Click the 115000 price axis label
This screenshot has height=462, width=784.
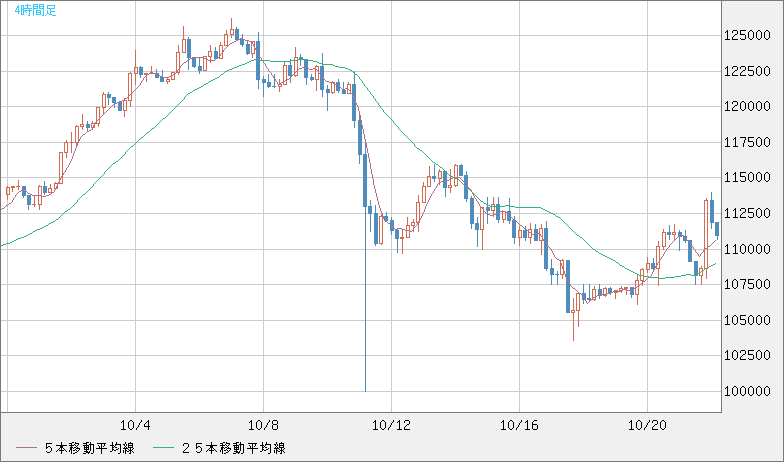tap(750, 177)
